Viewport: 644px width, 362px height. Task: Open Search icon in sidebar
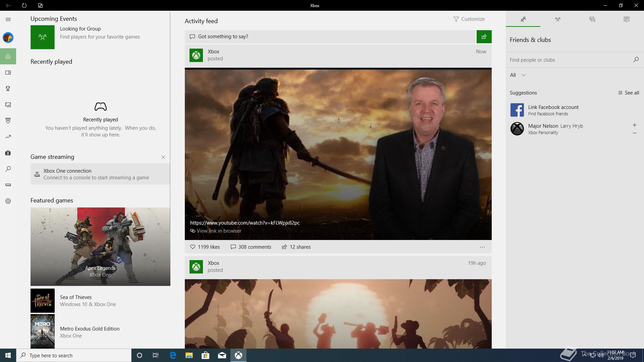click(8, 169)
